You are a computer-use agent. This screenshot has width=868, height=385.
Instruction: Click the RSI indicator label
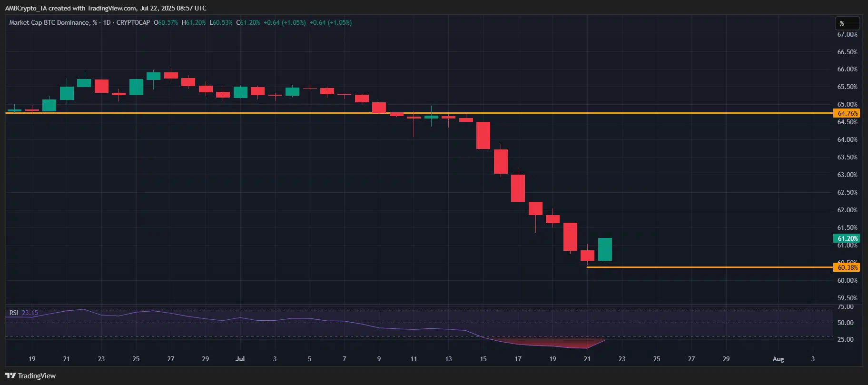coord(14,313)
